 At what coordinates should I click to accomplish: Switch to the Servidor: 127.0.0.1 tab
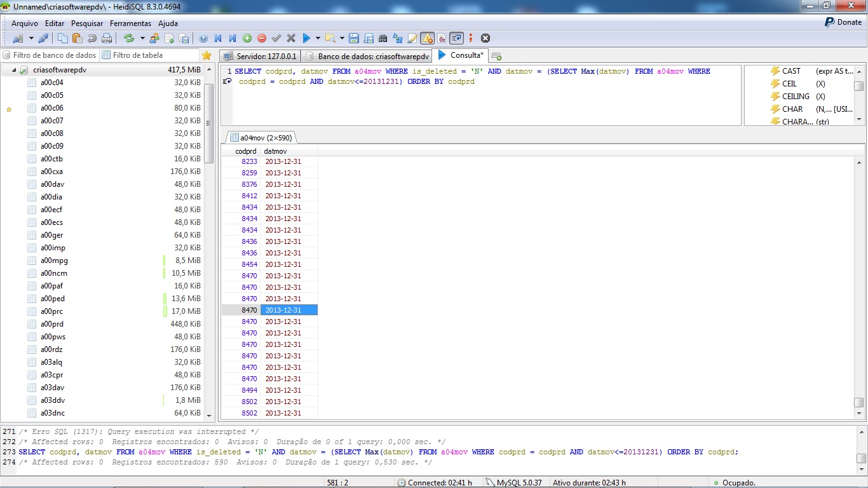click(260, 56)
